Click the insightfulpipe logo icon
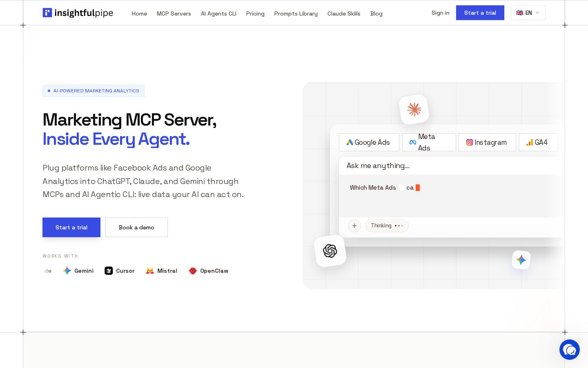 (47, 13)
